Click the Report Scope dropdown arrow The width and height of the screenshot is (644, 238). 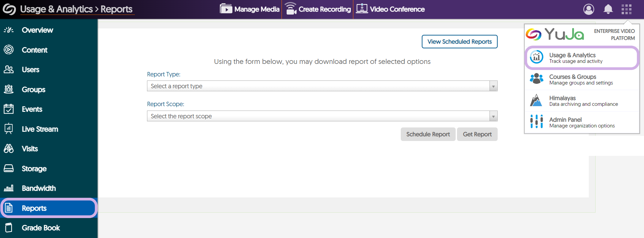[494, 116]
